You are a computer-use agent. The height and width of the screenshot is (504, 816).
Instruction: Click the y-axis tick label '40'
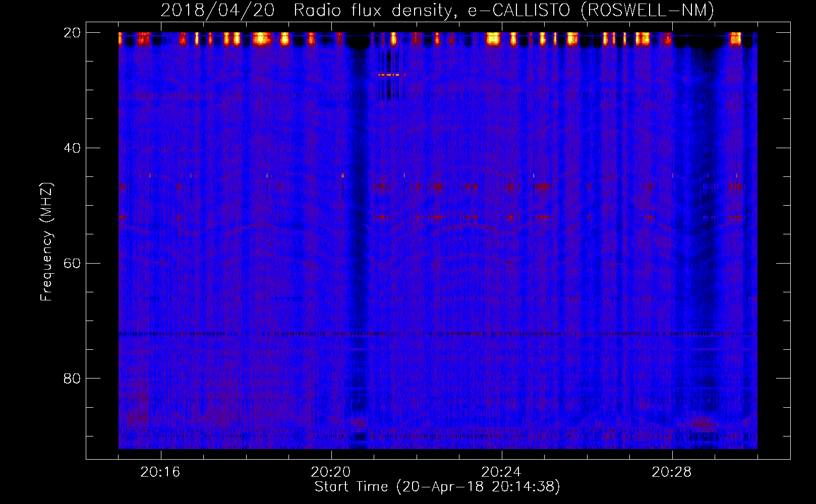point(72,148)
